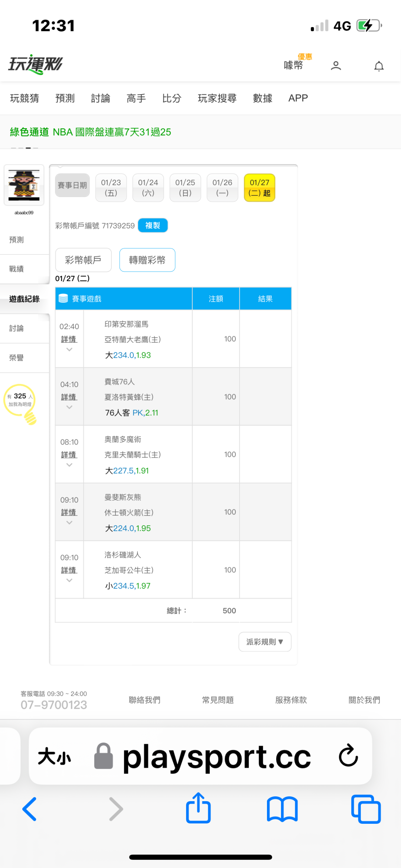Viewport: 401px width, 868px height.
Task: Select the 01/23 (五) date button
Action: (111, 188)
